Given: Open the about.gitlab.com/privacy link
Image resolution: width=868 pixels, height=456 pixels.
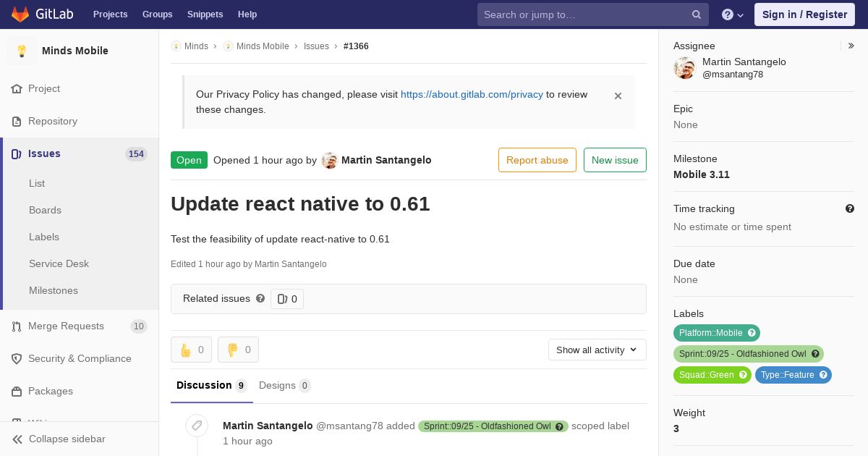Looking at the screenshot, I should pos(472,94).
